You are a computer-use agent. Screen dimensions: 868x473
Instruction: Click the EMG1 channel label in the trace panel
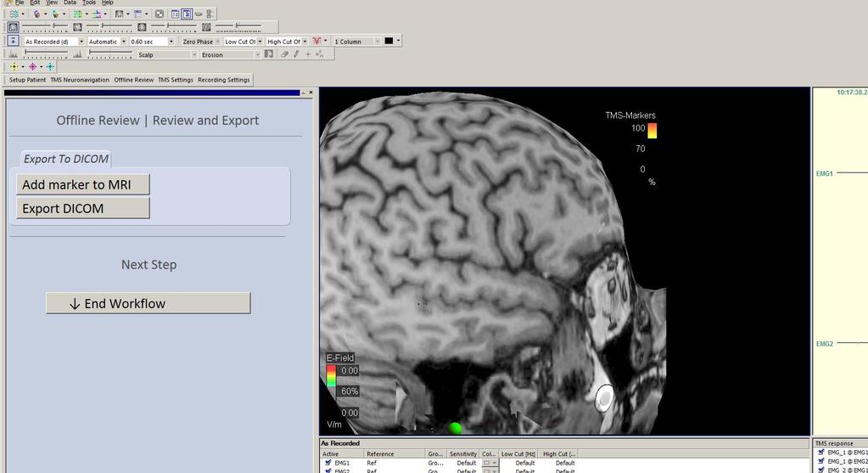coord(824,173)
